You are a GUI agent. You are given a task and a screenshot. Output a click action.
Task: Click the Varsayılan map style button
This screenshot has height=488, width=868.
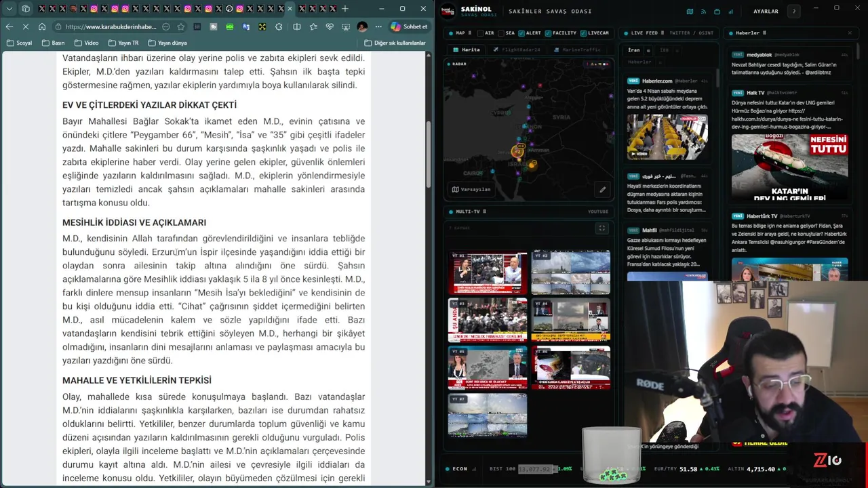(471, 189)
